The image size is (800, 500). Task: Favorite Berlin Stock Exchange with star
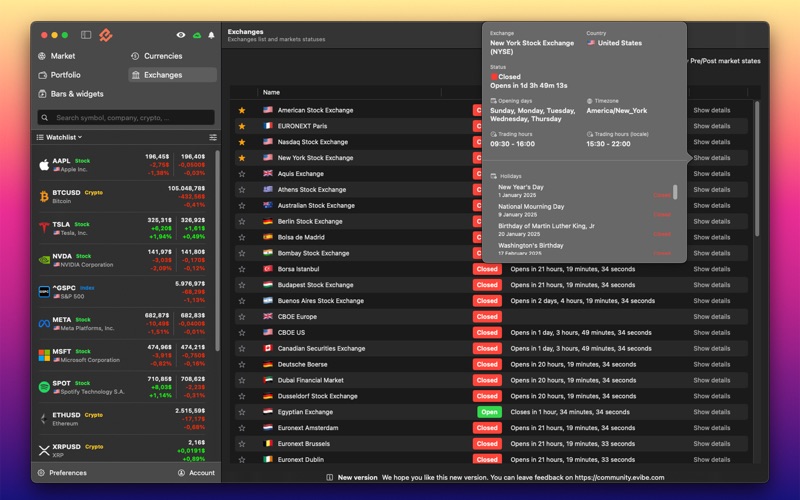pyautogui.click(x=242, y=221)
